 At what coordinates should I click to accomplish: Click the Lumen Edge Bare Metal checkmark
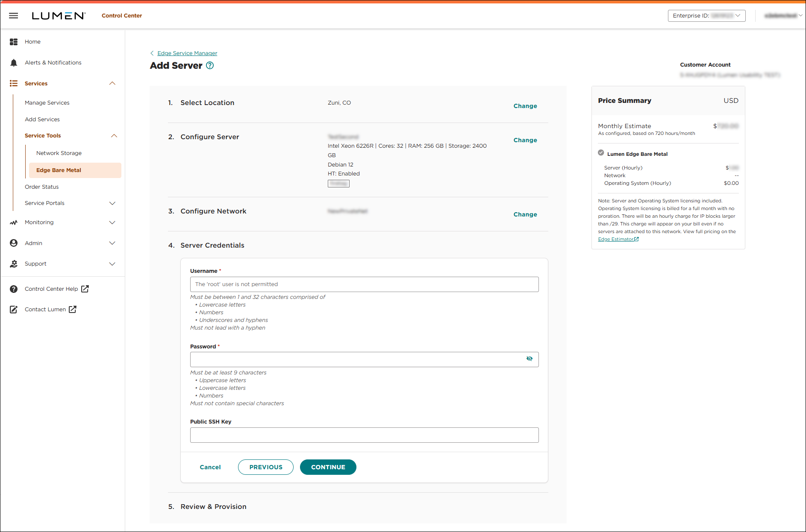click(x=601, y=152)
